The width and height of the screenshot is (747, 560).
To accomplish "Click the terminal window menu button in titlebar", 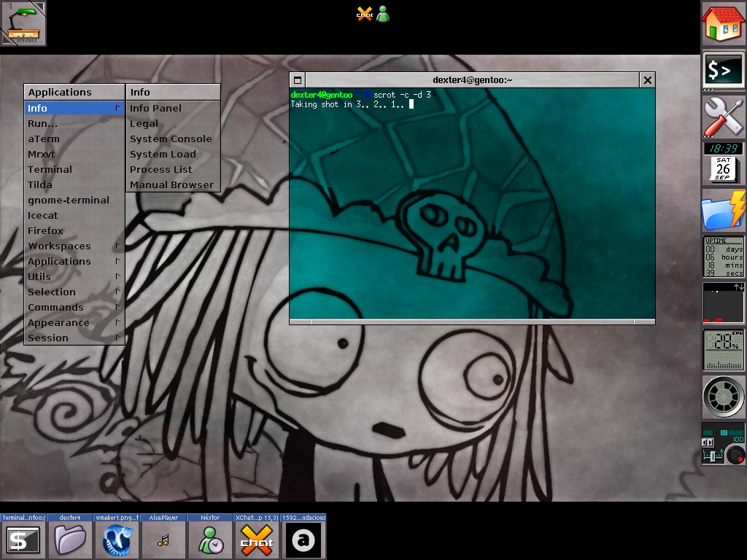I will (298, 80).
